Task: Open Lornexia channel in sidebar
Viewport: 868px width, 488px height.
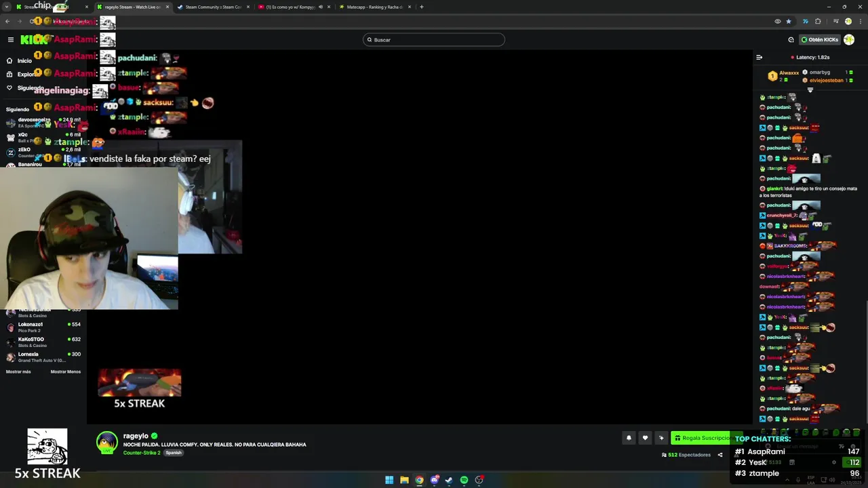Action: (x=43, y=357)
